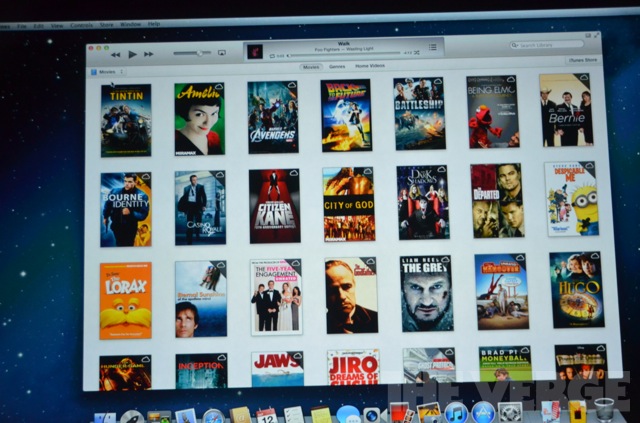Skip ahead with the Next track button
Image resolution: width=640 pixels, height=423 pixels.
[x=148, y=54]
